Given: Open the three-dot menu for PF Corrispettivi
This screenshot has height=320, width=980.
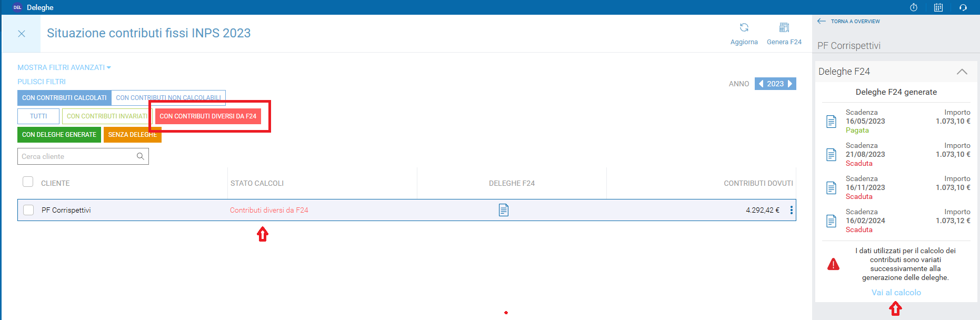Looking at the screenshot, I should click(x=792, y=210).
